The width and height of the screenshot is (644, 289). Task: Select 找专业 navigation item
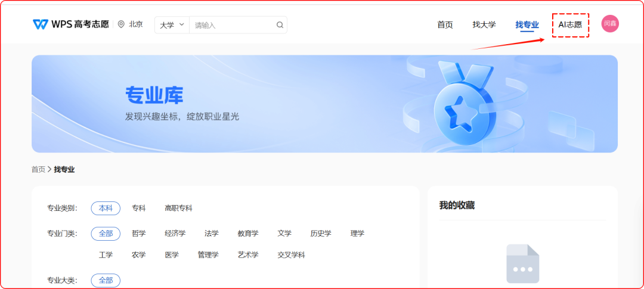tap(527, 24)
